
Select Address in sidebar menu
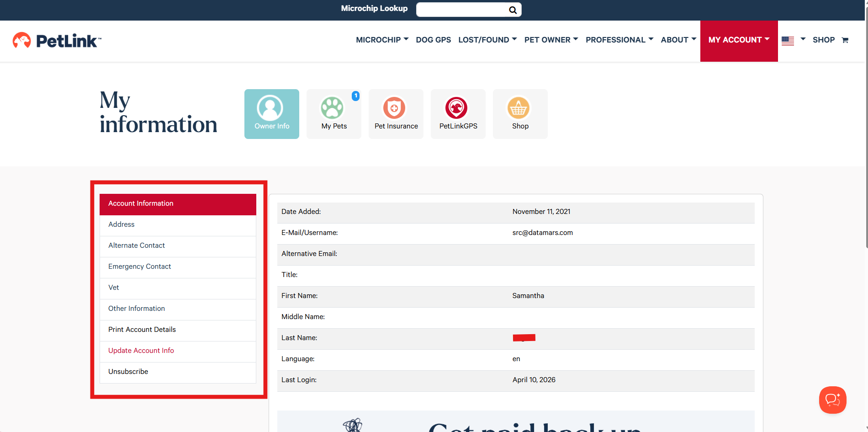coord(178,225)
